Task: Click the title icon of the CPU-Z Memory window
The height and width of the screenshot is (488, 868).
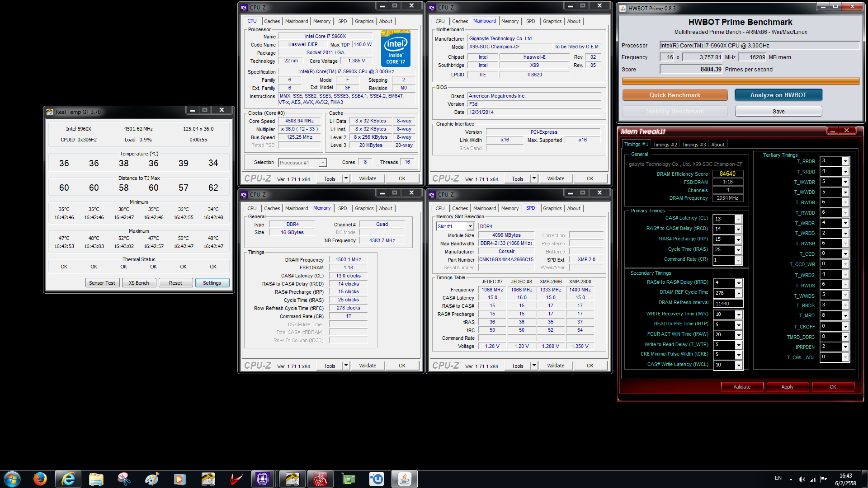Action: 244,195
